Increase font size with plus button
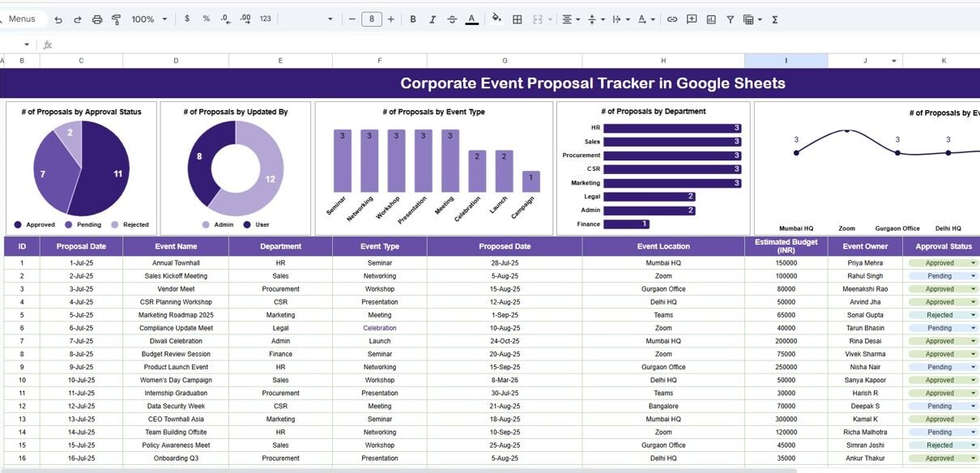980x473 pixels. [391, 19]
